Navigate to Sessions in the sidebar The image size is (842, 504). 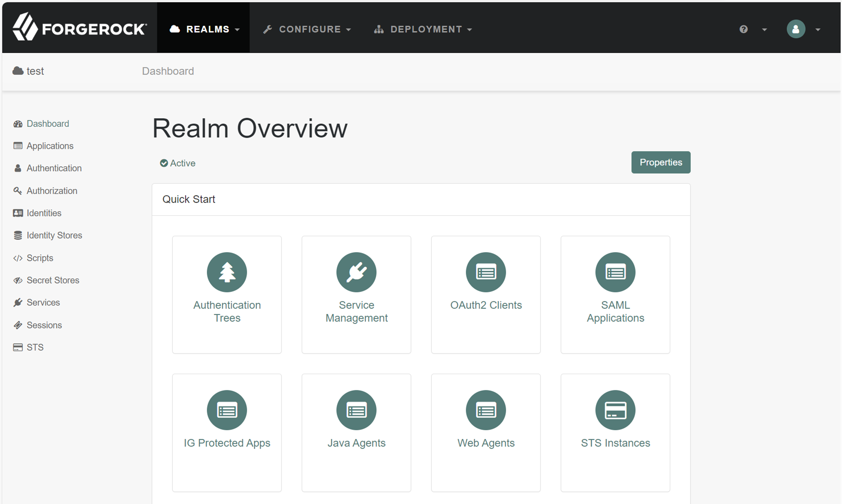coord(44,325)
